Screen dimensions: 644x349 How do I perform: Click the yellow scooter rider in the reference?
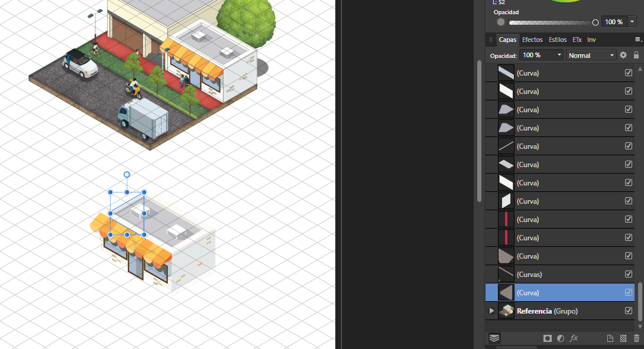pyautogui.click(x=134, y=88)
